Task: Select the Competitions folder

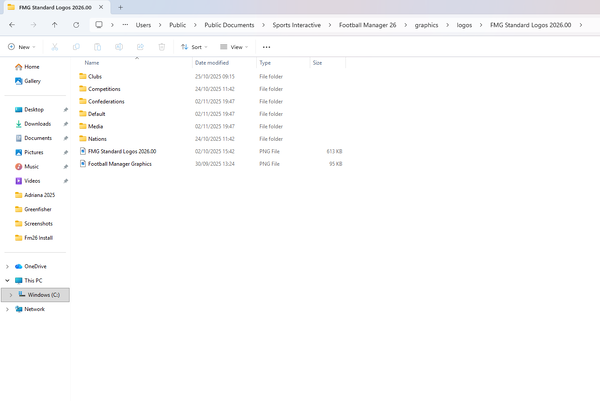Action: pos(104,89)
